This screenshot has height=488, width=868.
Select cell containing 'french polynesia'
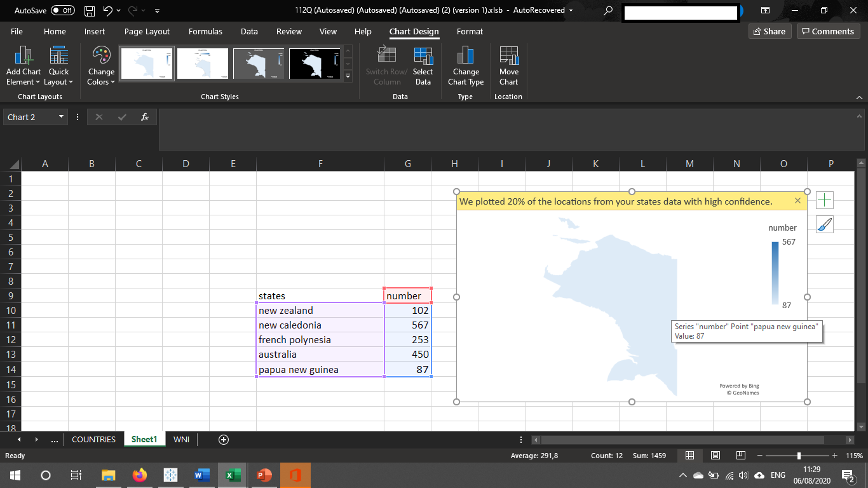tap(320, 340)
